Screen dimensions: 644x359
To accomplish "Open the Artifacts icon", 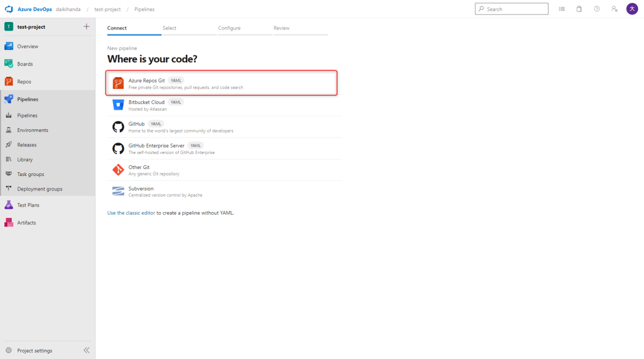I will (9, 223).
